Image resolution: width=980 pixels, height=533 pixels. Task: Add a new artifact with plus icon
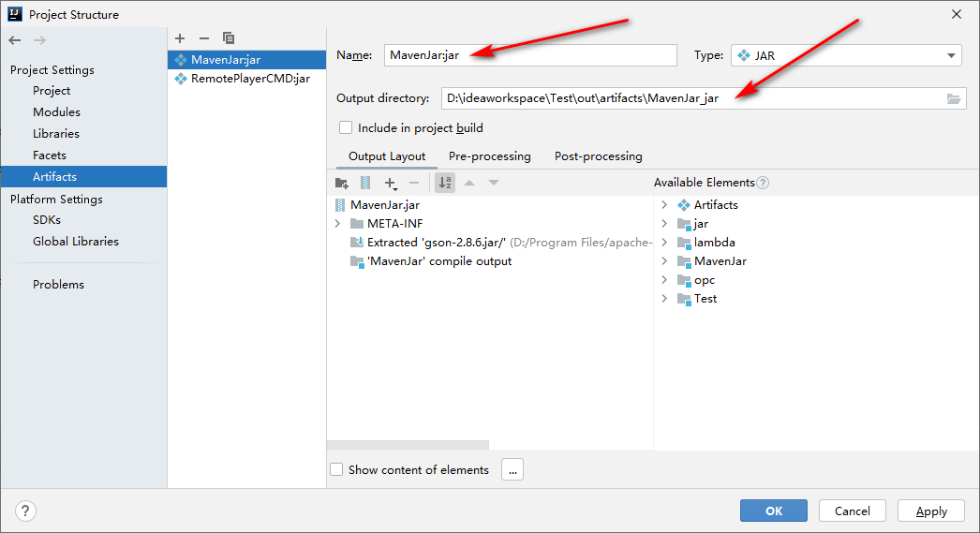pyautogui.click(x=180, y=38)
